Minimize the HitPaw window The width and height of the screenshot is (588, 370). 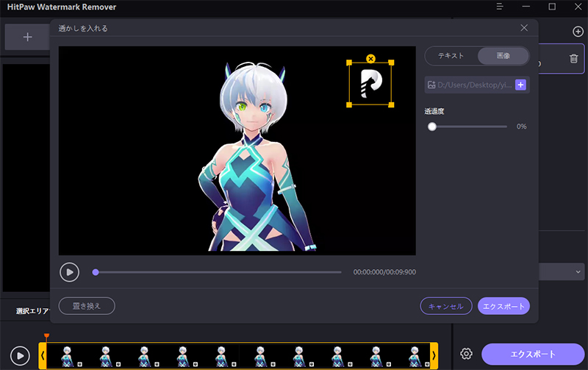(526, 7)
